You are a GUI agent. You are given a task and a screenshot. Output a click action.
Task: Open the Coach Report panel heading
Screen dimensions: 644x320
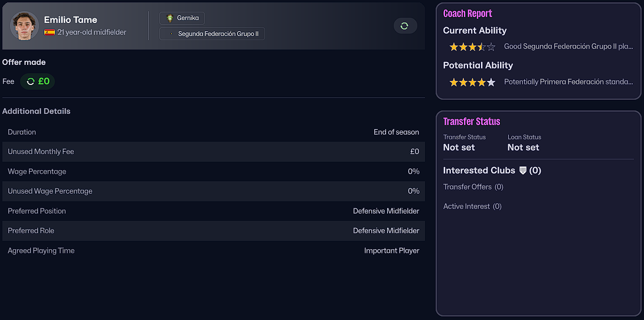pyautogui.click(x=468, y=14)
